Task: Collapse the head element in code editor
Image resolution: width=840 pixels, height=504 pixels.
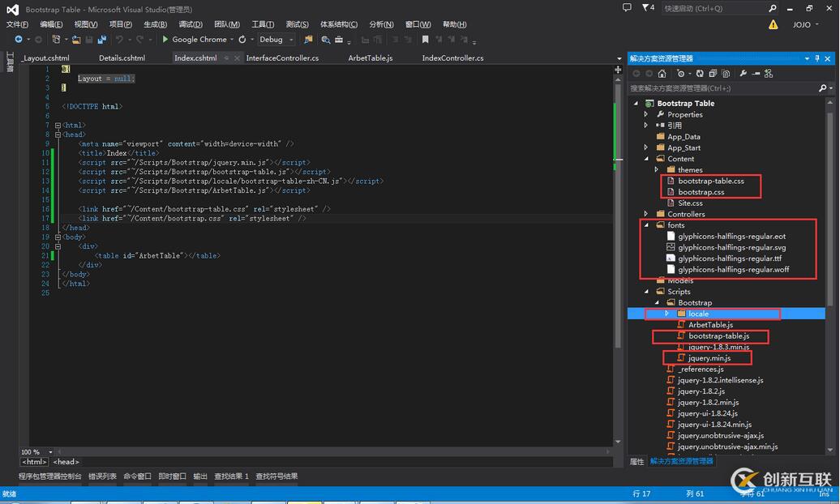Action: [x=58, y=135]
